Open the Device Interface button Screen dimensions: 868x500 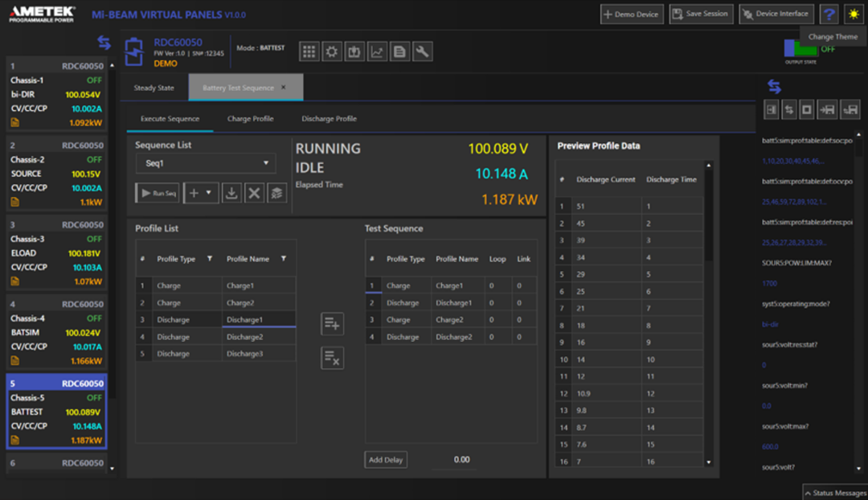(x=776, y=14)
